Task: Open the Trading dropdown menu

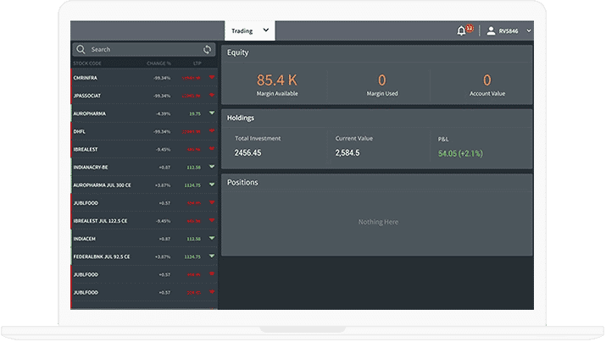Action: [x=250, y=30]
